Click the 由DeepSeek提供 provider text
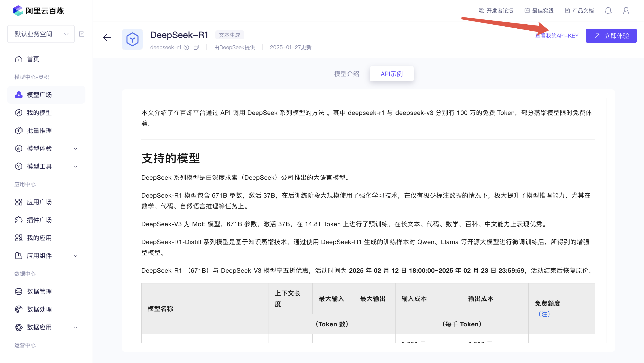Screen dimensions: 644x363 tap(235, 47)
